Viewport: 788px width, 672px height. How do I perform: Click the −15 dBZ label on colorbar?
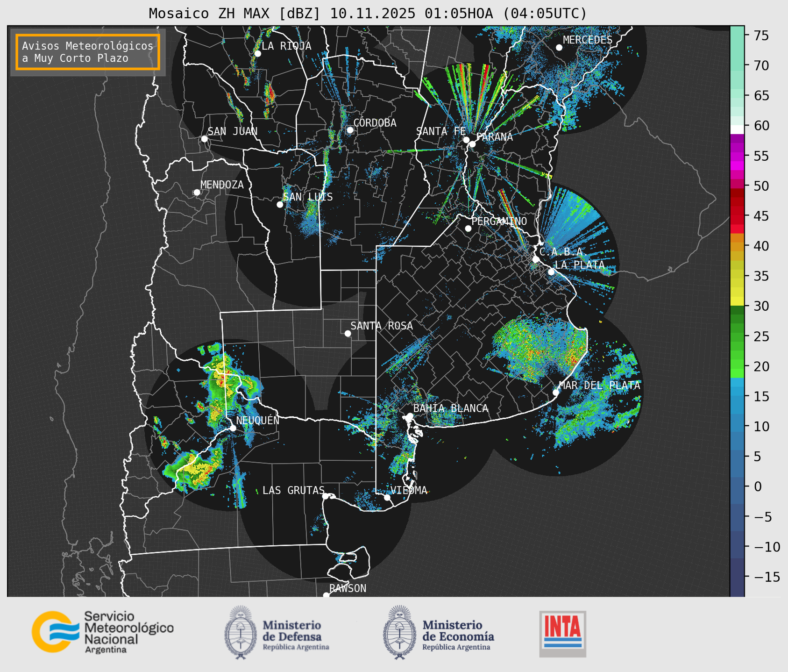(x=766, y=577)
